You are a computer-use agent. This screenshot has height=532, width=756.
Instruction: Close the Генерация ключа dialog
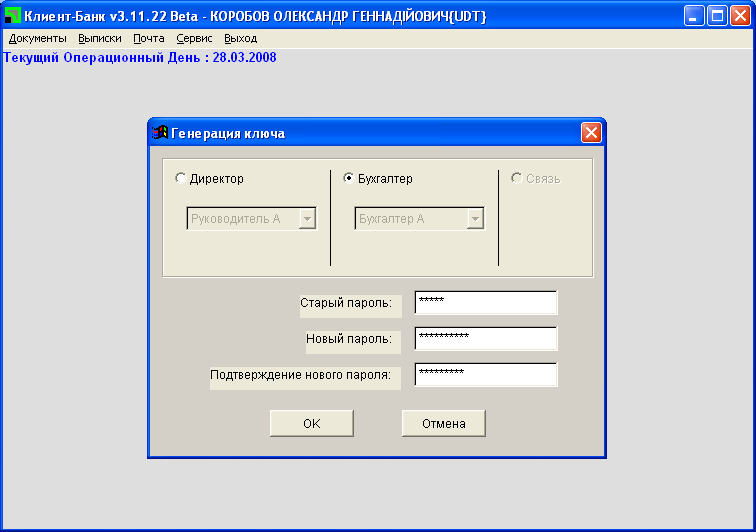tap(591, 133)
